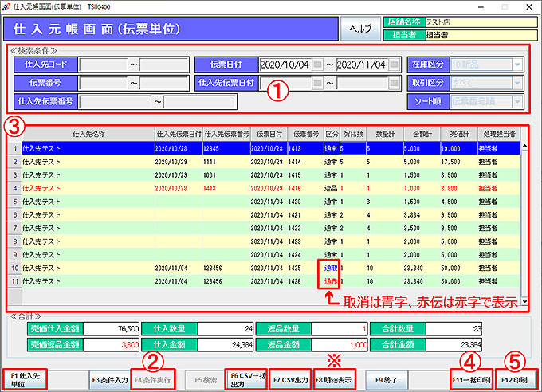Click the 仕入金額 total field showing 24,384
The image size is (542, 392).
tap(226, 345)
